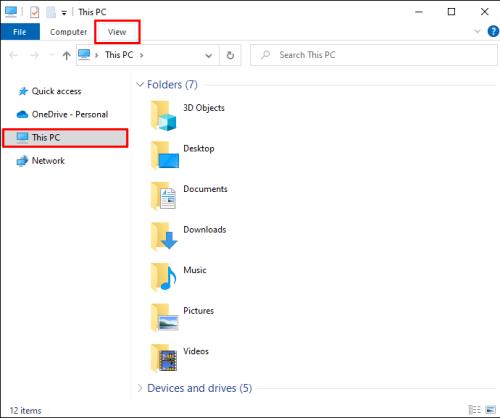Select the Downloads folder icon

(164, 237)
